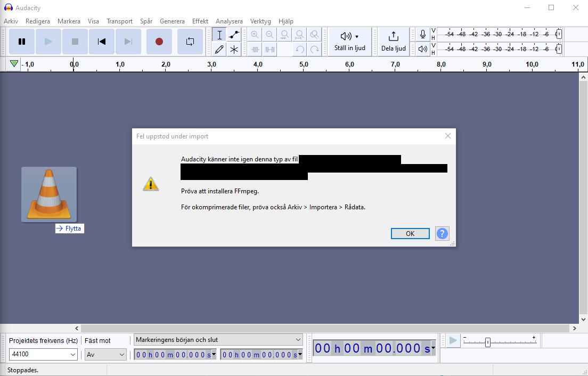588x376 pixels.
Task: Open the Generera menu
Action: pyautogui.click(x=172, y=21)
